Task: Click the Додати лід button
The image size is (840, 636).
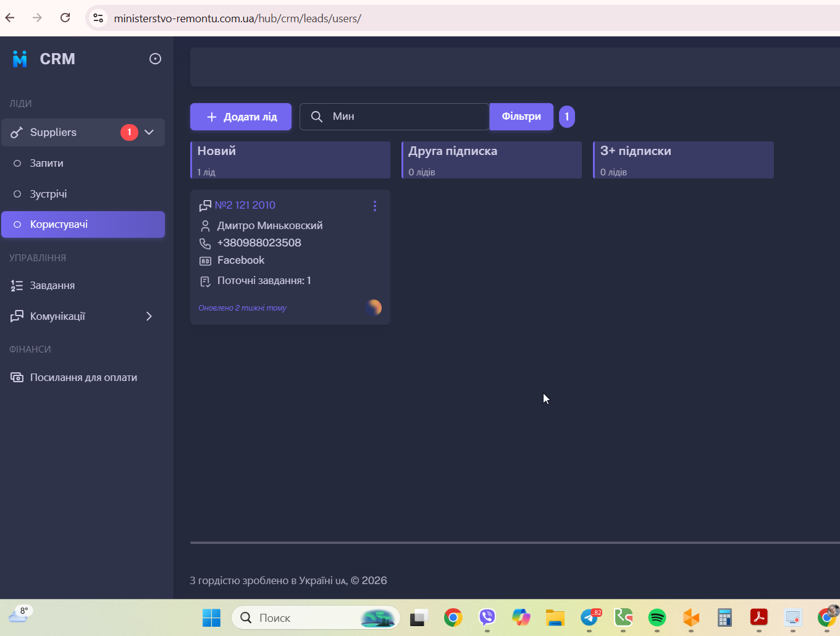Action: (x=241, y=117)
